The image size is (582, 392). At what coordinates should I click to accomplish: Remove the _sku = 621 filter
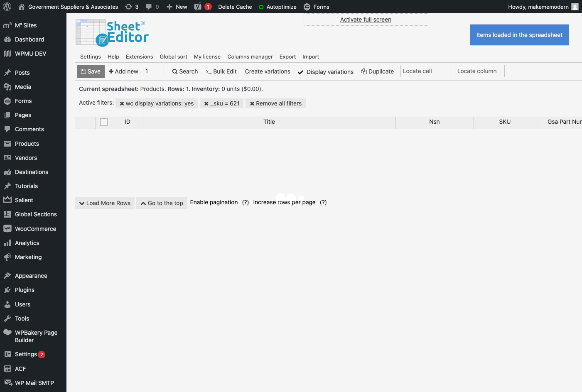206,104
